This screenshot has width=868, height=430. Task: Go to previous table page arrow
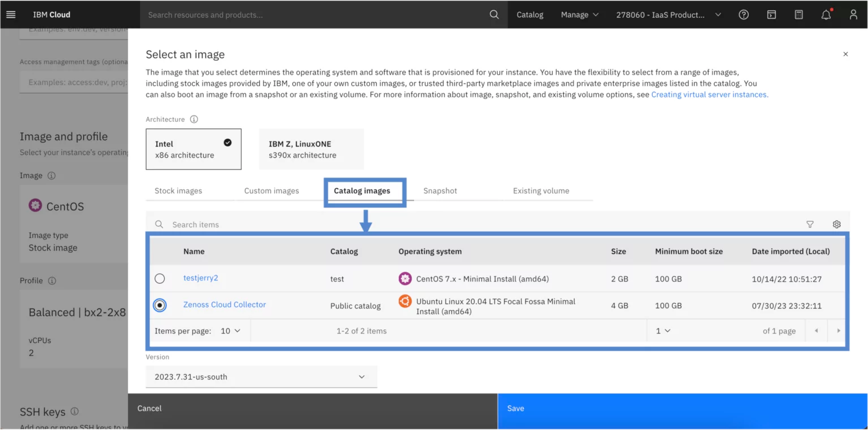pyautogui.click(x=816, y=330)
